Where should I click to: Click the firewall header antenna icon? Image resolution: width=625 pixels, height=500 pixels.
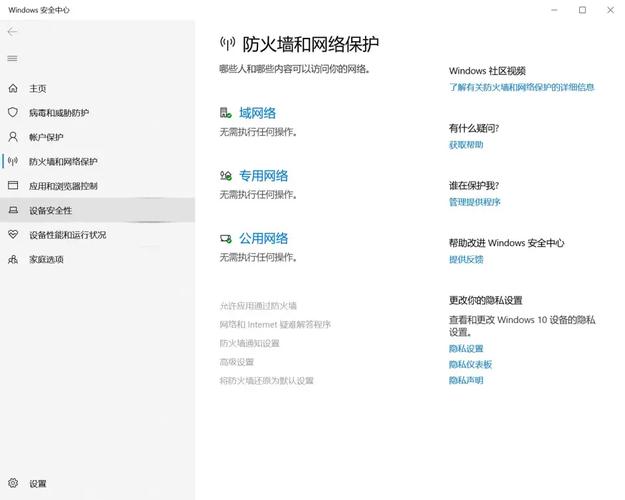pos(228,43)
